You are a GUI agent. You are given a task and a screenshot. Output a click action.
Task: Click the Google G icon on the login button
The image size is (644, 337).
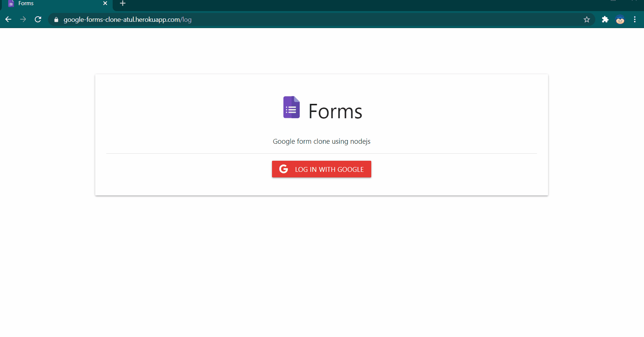click(x=283, y=169)
